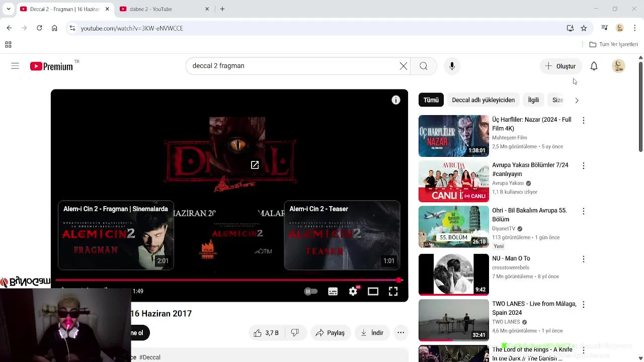The height and width of the screenshot is (362, 644).
Task: Open the external link overlay icon in player
Action: [x=255, y=165]
